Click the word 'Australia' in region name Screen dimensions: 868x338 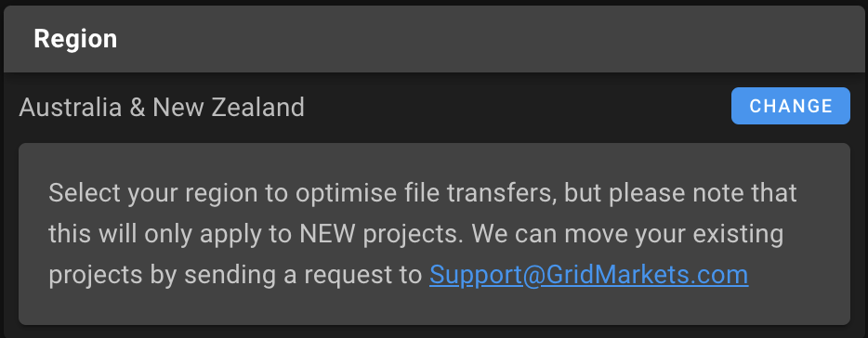coord(71,107)
